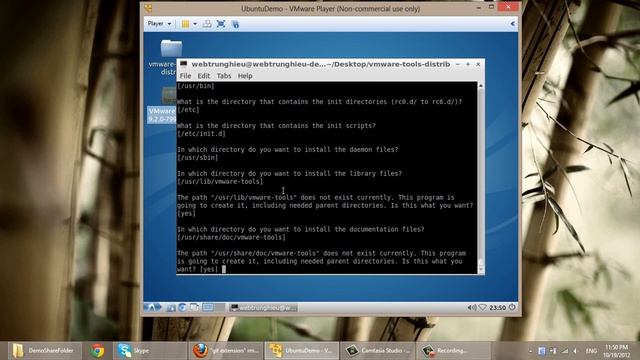640x360 pixels.
Task: Click the "[/usr/share/doc/vmware-tools]" terminal line
Action: pos(231,237)
